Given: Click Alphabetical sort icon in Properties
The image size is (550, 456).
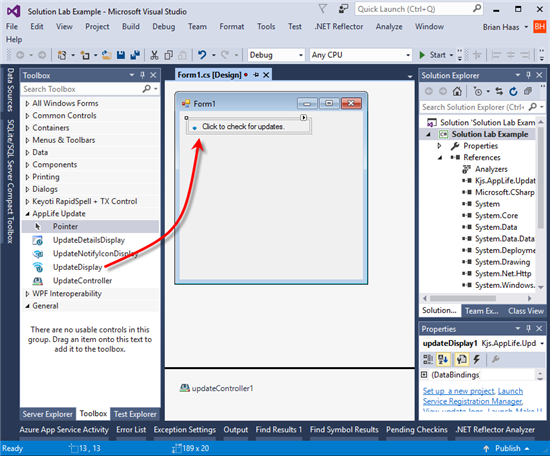Looking at the screenshot, I should [443, 359].
